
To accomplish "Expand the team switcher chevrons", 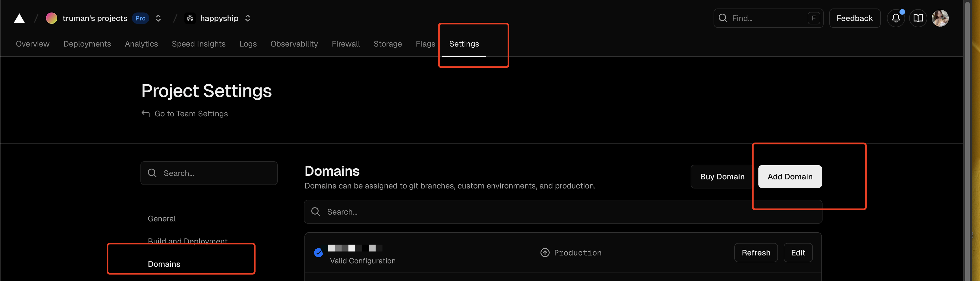I will coord(158,18).
